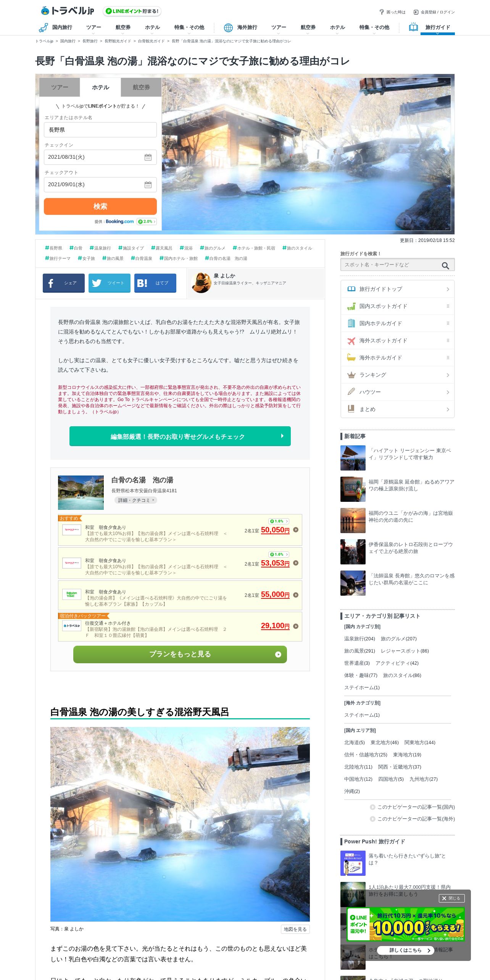Expand the 海外 航空券 dropdown menu

[308, 28]
